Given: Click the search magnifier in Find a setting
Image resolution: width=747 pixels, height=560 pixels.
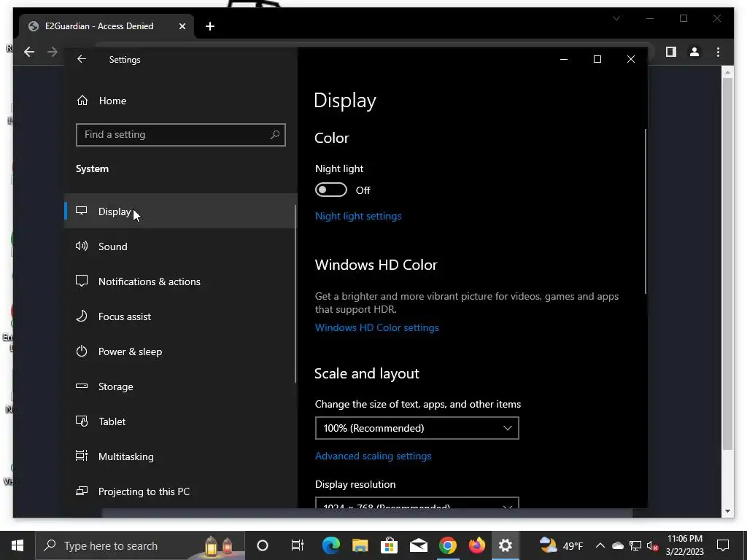Looking at the screenshot, I should click(275, 135).
